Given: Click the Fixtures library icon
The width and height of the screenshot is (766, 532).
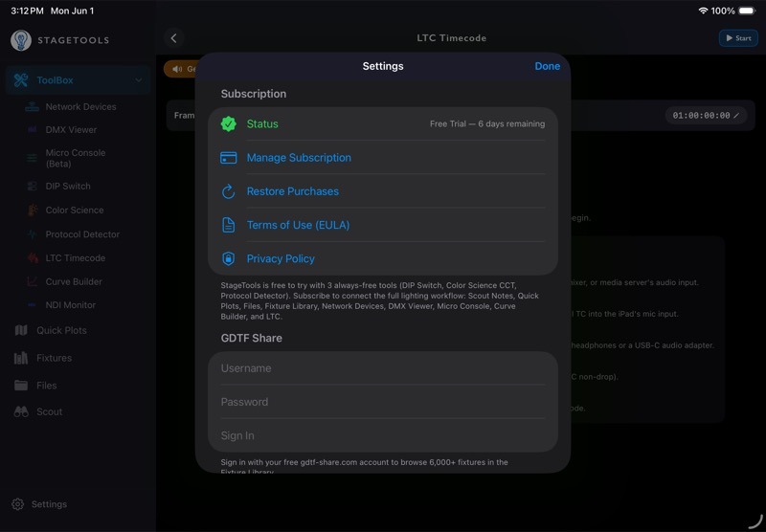Looking at the screenshot, I should click(x=21, y=358).
